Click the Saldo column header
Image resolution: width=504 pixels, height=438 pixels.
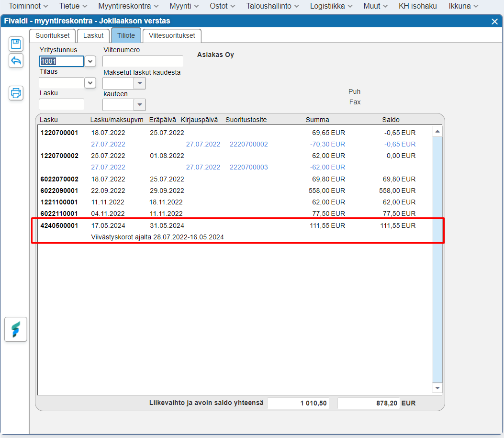[391, 120]
